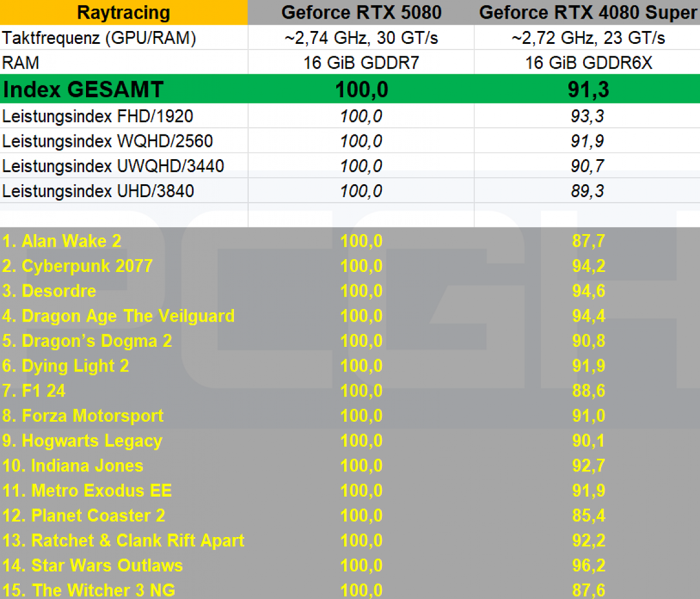Select the 9. Hogwarts Legacy row
Image resolution: width=700 pixels, height=599 pixels.
pyautogui.click(x=350, y=441)
